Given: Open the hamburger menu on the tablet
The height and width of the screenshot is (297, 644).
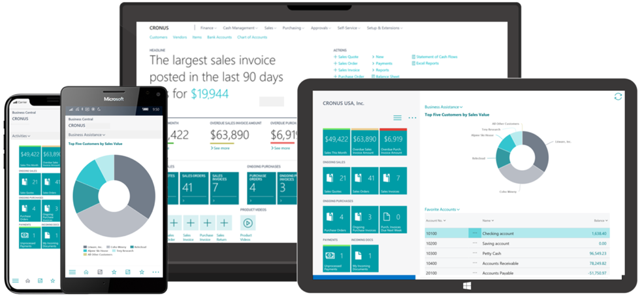Looking at the screenshot, I should (x=397, y=118).
